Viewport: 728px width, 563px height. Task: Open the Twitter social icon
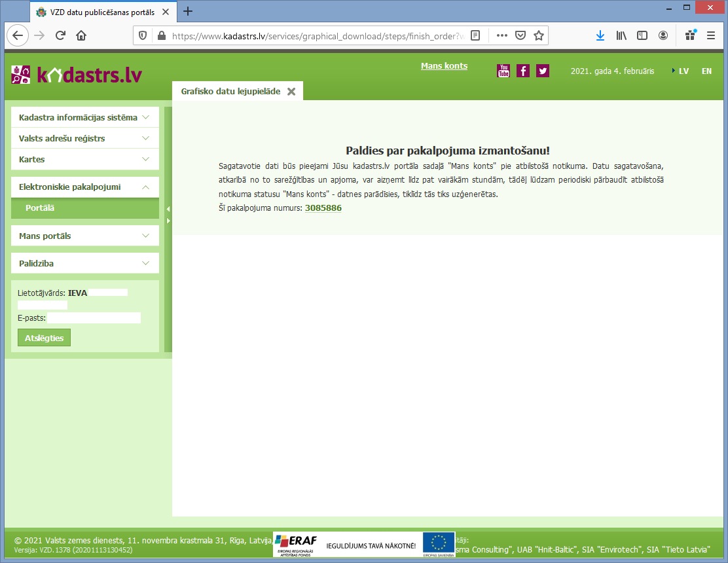[x=543, y=71]
